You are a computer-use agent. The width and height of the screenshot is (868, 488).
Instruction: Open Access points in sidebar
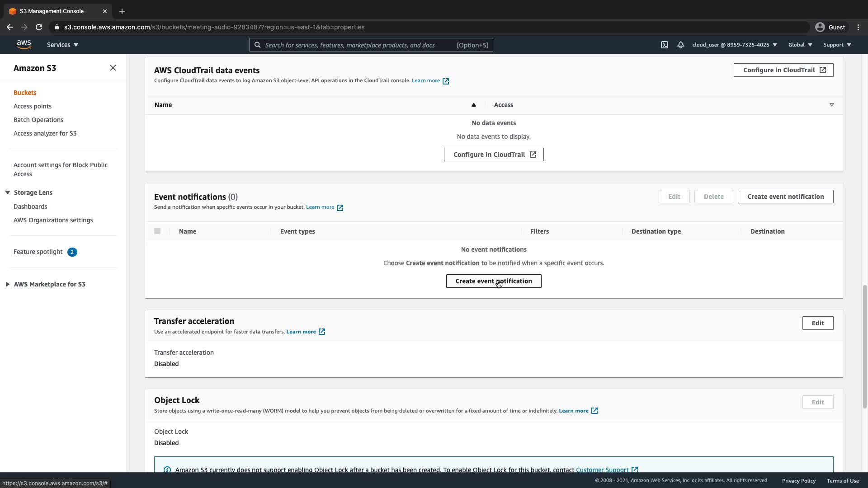pyautogui.click(x=33, y=106)
